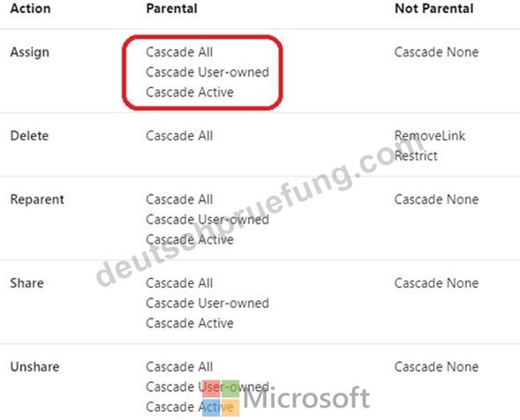520x420 pixels.
Task: Click the Delete action label
Action: click(29, 136)
